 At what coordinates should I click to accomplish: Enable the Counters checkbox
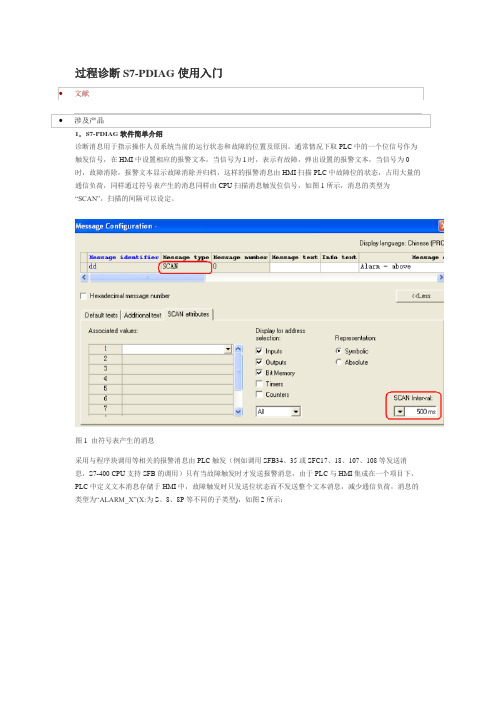tap(259, 394)
